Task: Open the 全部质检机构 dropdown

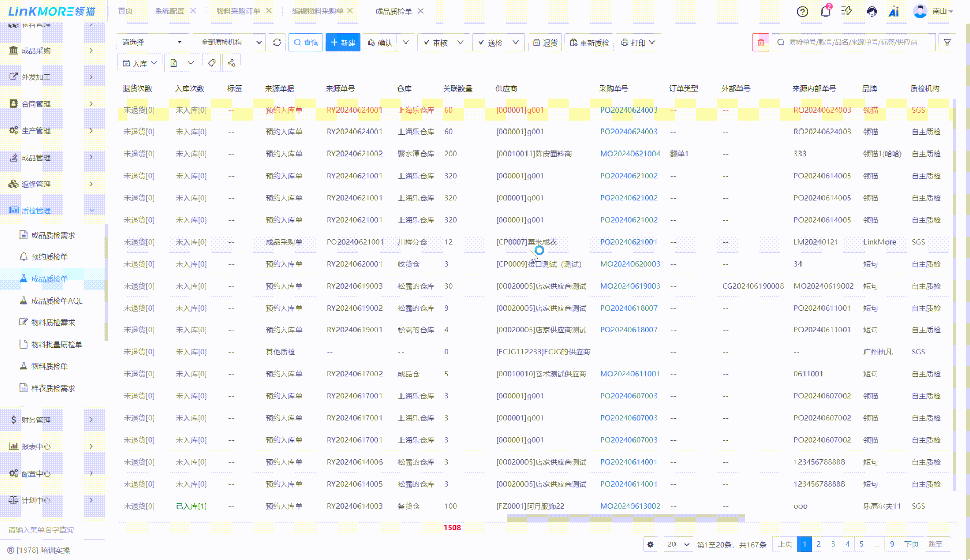Action: coord(230,42)
